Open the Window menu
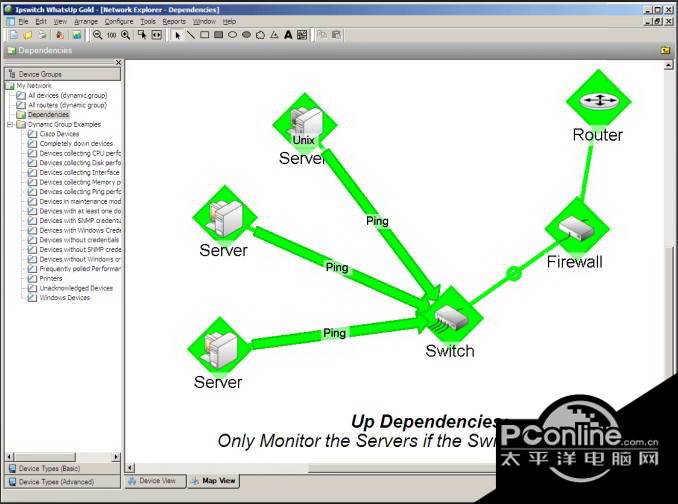This screenshot has width=678, height=504. [204, 21]
